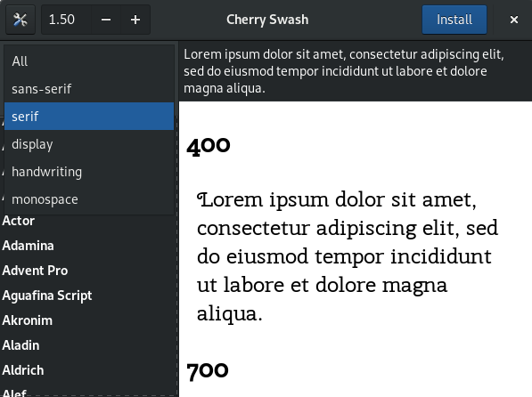Pick the display category
The width and height of the screenshot is (532, 397).
click(x=89, y=144)
